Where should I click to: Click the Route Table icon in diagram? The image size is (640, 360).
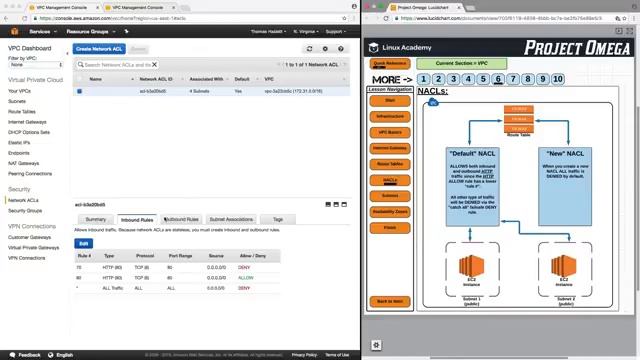(519, 119)
